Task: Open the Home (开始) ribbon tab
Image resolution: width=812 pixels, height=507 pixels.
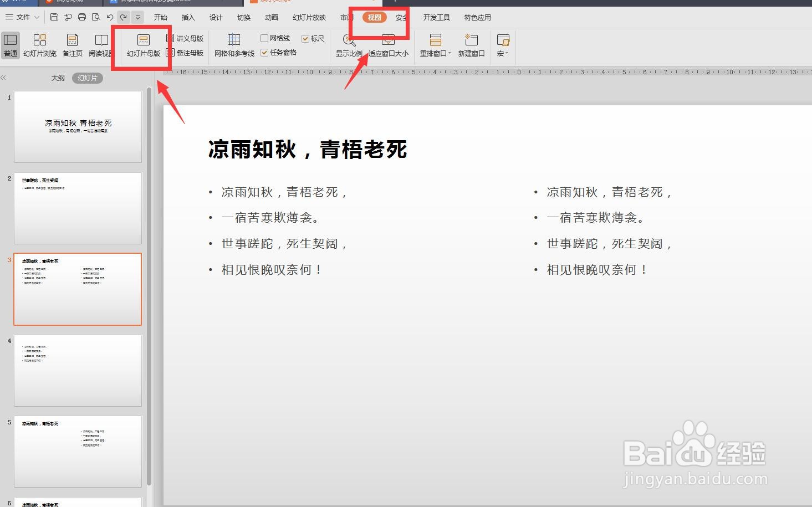Action: pos(161,17)
